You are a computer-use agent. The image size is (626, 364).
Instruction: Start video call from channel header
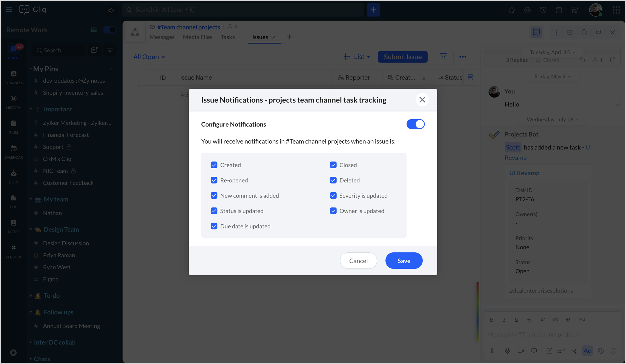[x=570, y=32]
